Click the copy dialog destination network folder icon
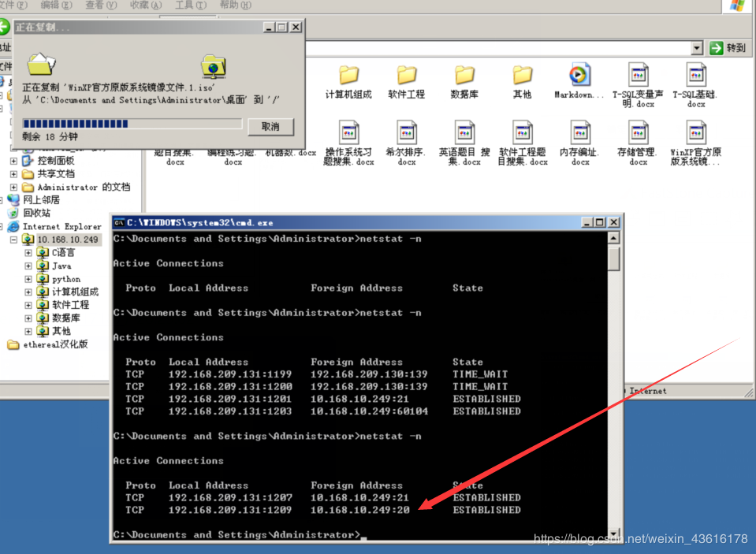This screenshot has height=554, width=756. (x=214, y=66)
